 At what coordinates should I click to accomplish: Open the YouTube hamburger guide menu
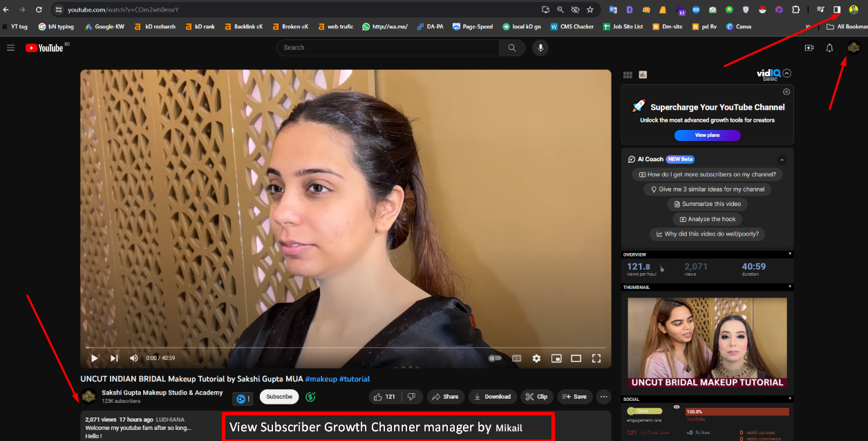10,48
